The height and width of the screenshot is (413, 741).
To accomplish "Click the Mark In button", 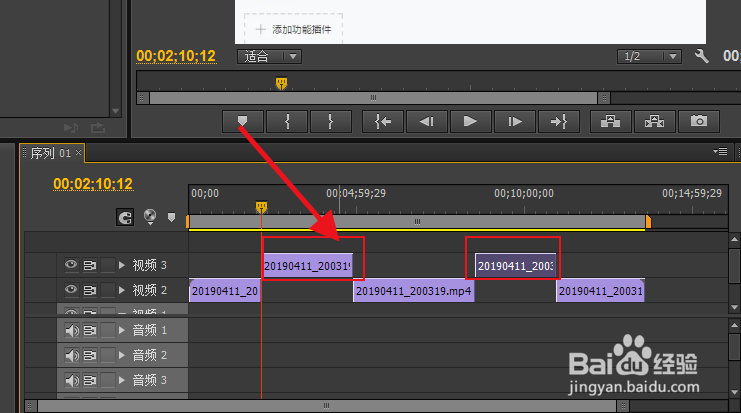I will tap(287, 121).
